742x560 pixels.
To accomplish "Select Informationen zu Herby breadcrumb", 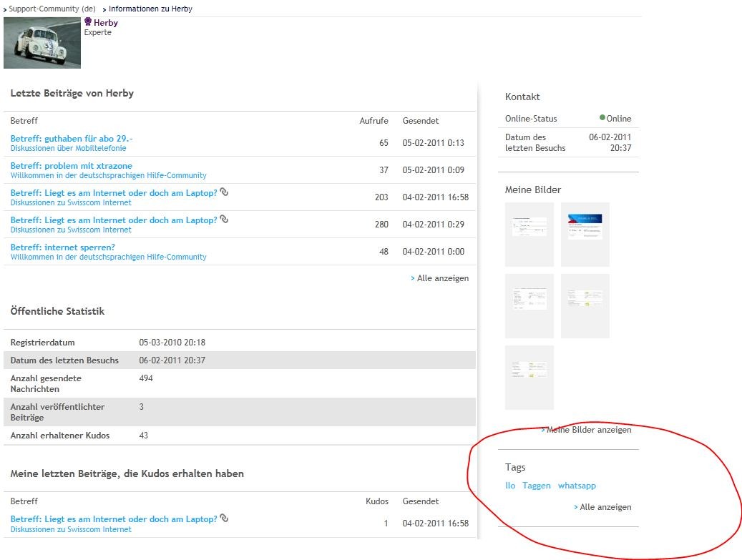I will coord(150,9).
